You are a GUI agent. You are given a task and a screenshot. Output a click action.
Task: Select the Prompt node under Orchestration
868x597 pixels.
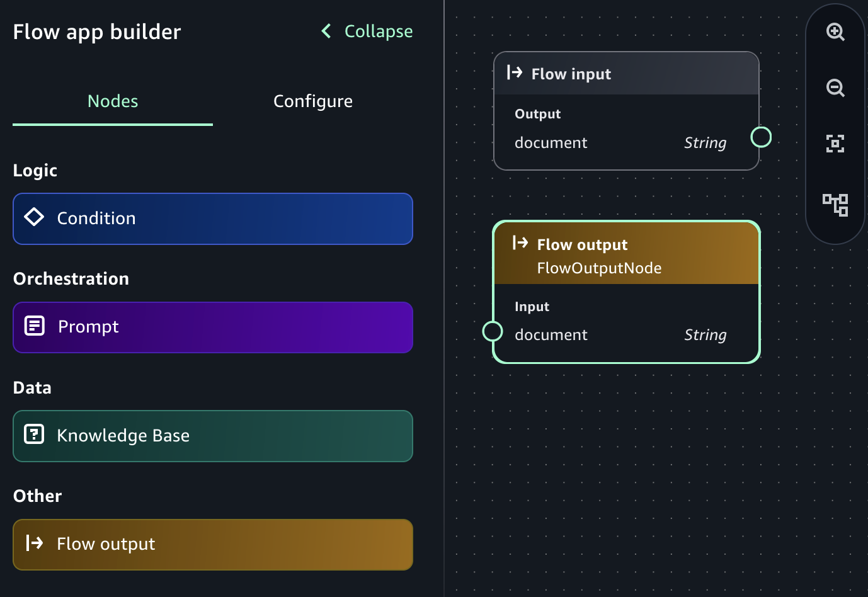pos(212,327)
